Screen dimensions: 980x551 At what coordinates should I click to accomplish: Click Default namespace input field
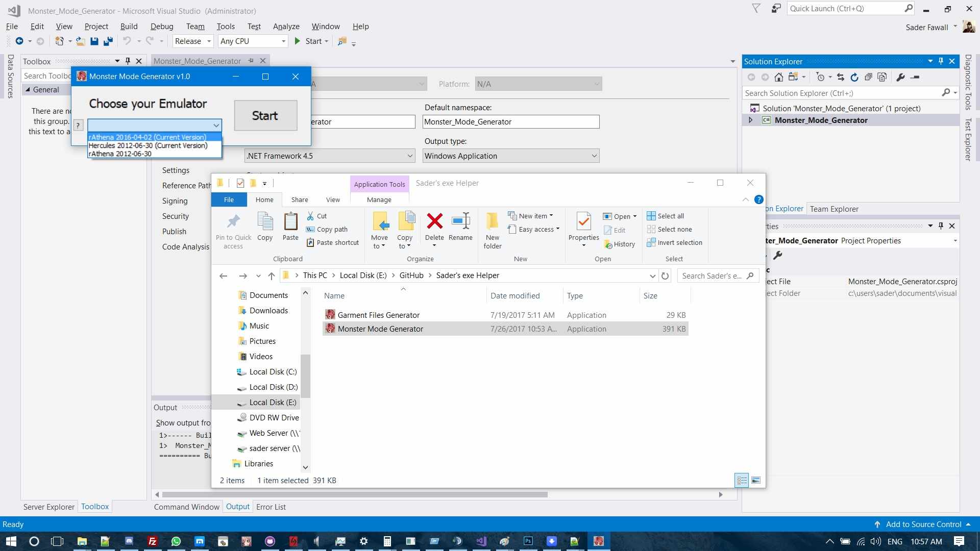click(511, 122)
